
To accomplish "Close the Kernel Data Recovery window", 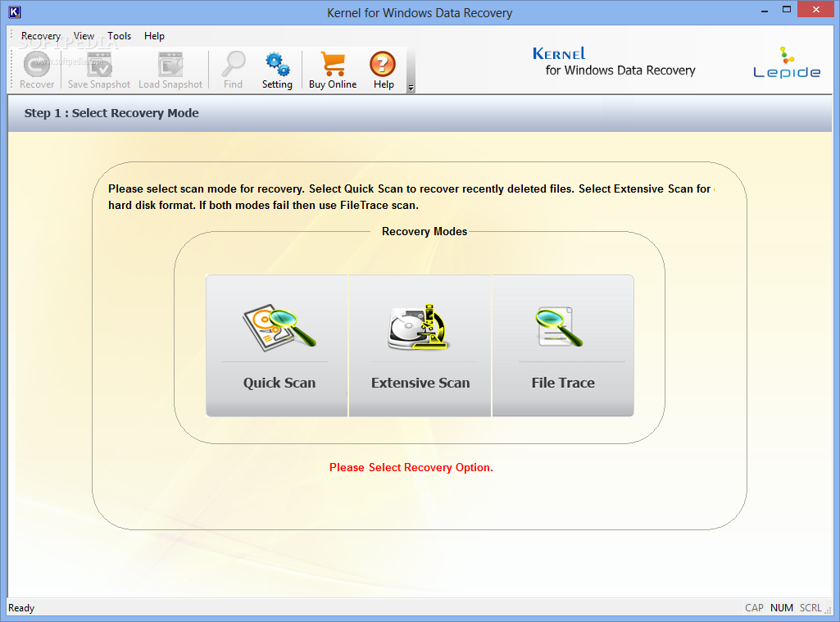I will [816, 10].
